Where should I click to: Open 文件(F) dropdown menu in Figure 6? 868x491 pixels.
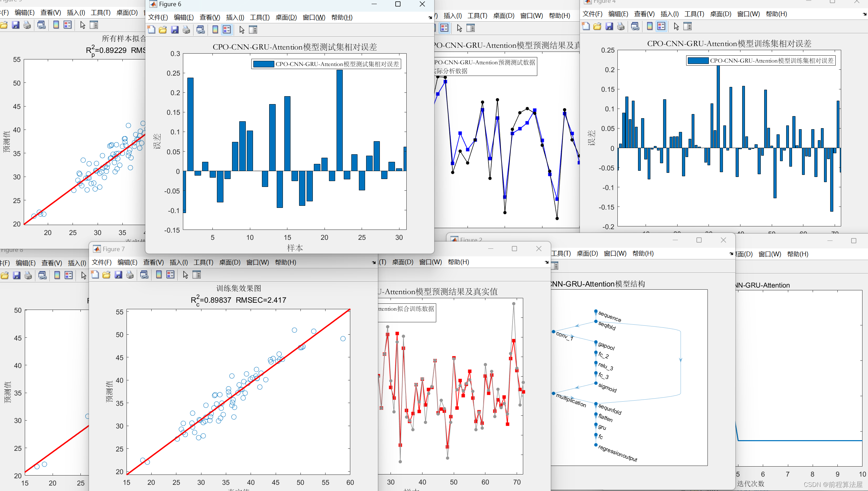(158, 18)
